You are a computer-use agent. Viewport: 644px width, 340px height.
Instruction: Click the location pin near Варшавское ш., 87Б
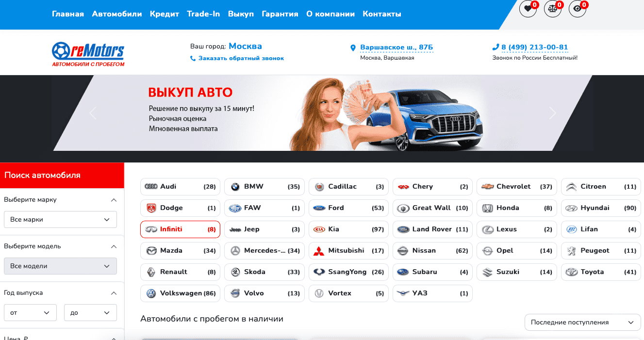point(353,48)
